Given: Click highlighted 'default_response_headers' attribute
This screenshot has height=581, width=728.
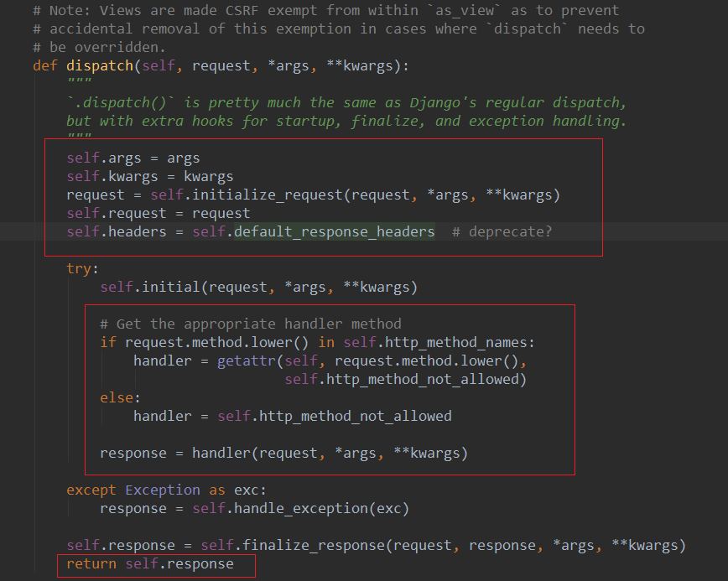Looking at the screenshot, I should (335, 231).
